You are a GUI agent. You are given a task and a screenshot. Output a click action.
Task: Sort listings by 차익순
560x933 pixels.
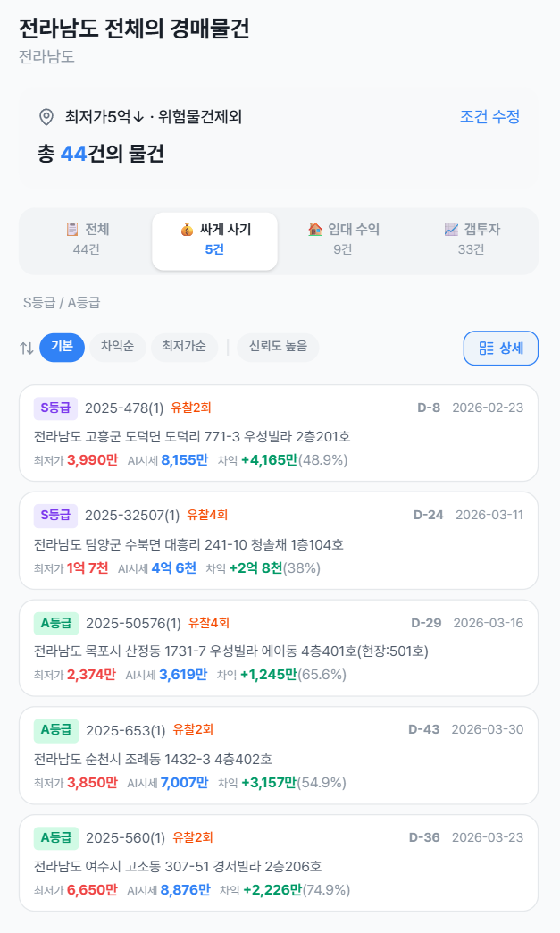pyautogui.click(x=117, y=347)
